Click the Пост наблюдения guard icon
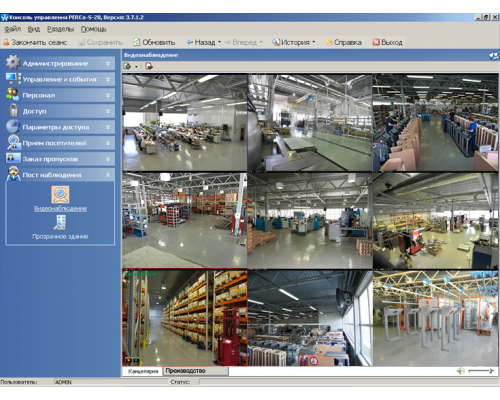This screenshot has height=400, width=500. tap(13, 174)
